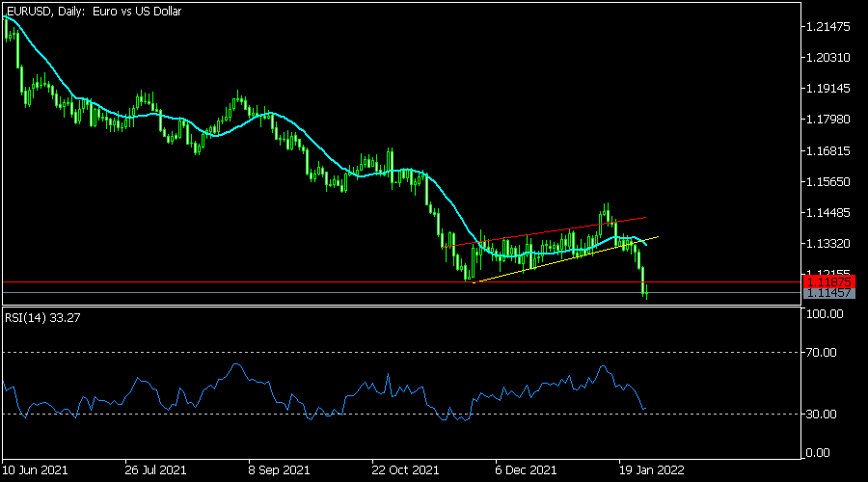Image resolution: width=868 pixels, height=482 pixels.
Task: Select the red upper channel trendline
Action: click(540, 231)
